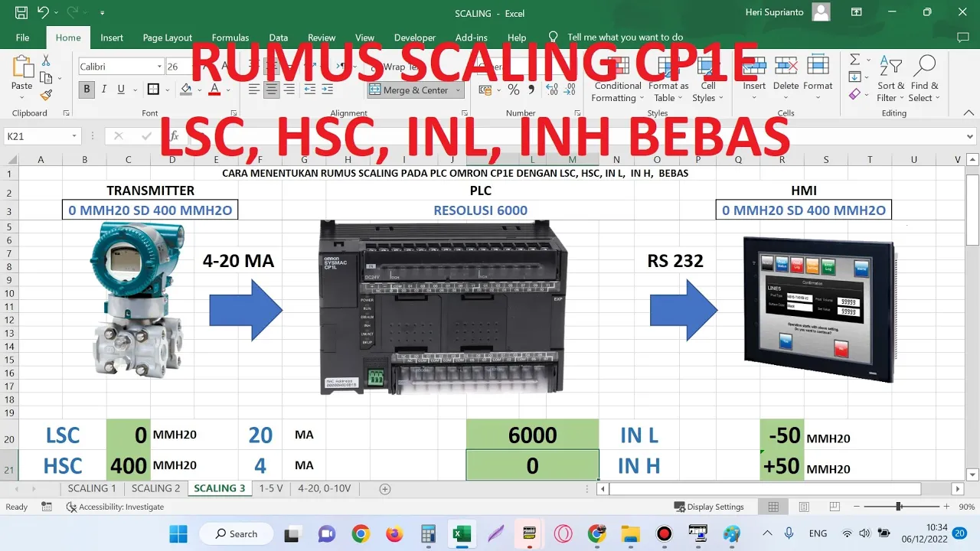
Task: Click the Decrease Indent icon
Action: coord(310,90)
